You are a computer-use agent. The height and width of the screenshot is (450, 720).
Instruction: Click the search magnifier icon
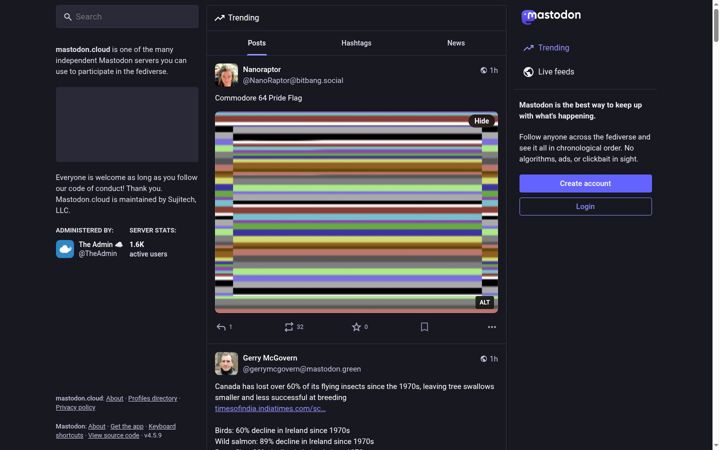(x=68, y=17)
